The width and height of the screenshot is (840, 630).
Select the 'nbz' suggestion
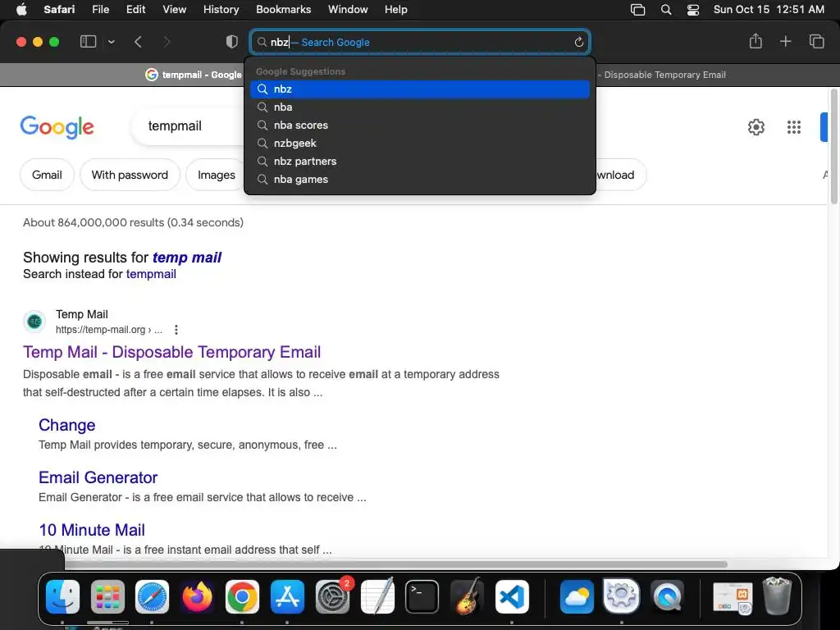420,89
